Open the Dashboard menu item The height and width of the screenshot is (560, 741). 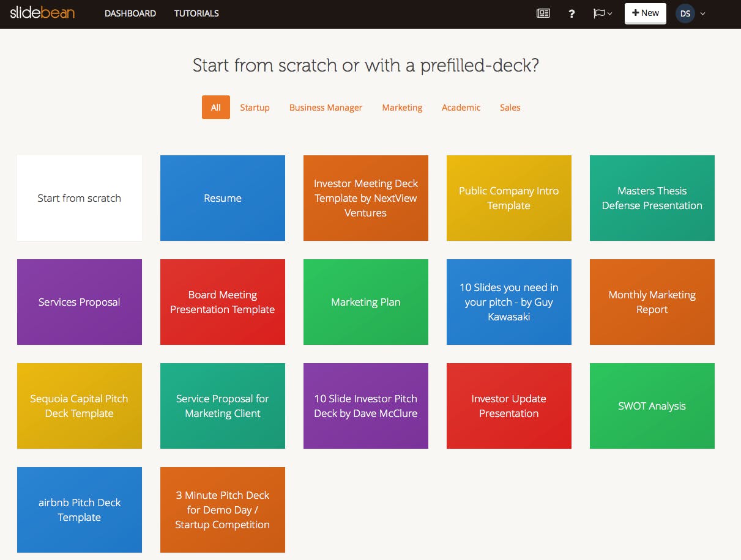(x=130, y=13)
